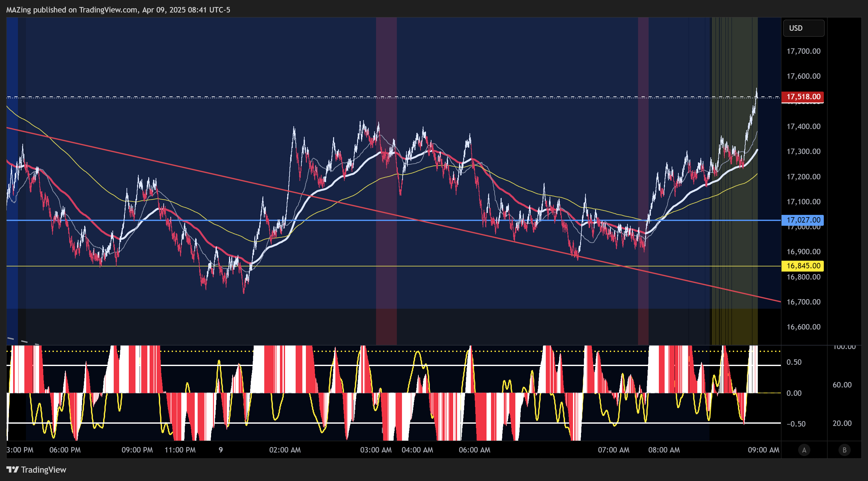Toggle the B scale button

[x=844, y=450]
